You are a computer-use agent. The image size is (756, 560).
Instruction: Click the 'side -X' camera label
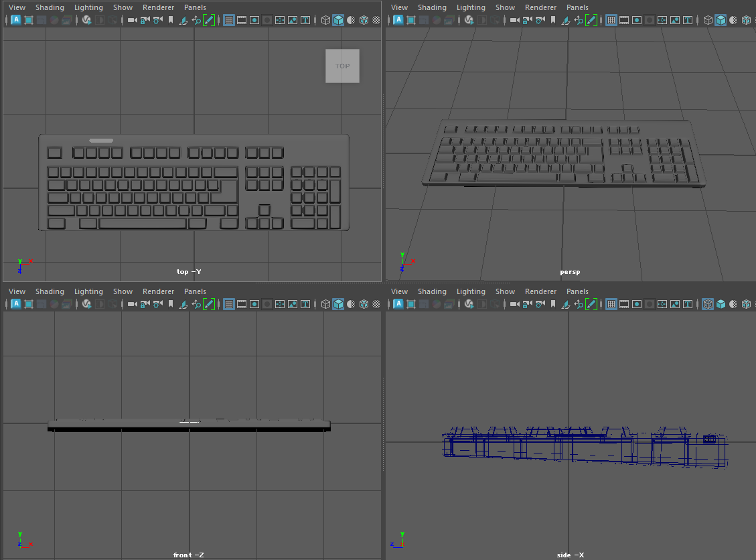tap(571, 555)
